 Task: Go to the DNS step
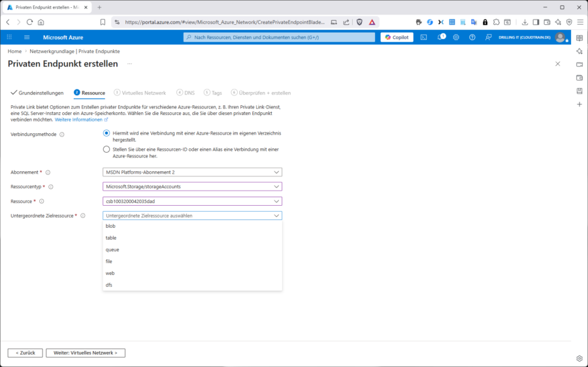tap(186, 93)
